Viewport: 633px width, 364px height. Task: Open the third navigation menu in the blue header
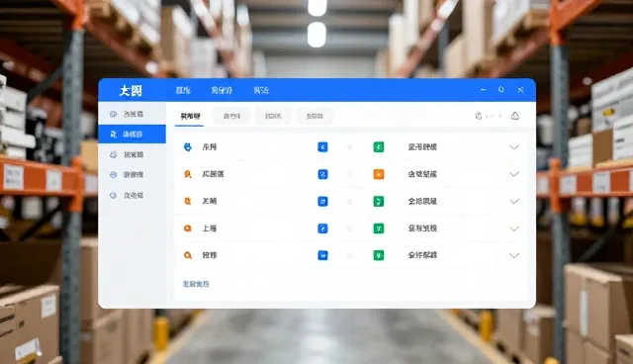point(261,90)
